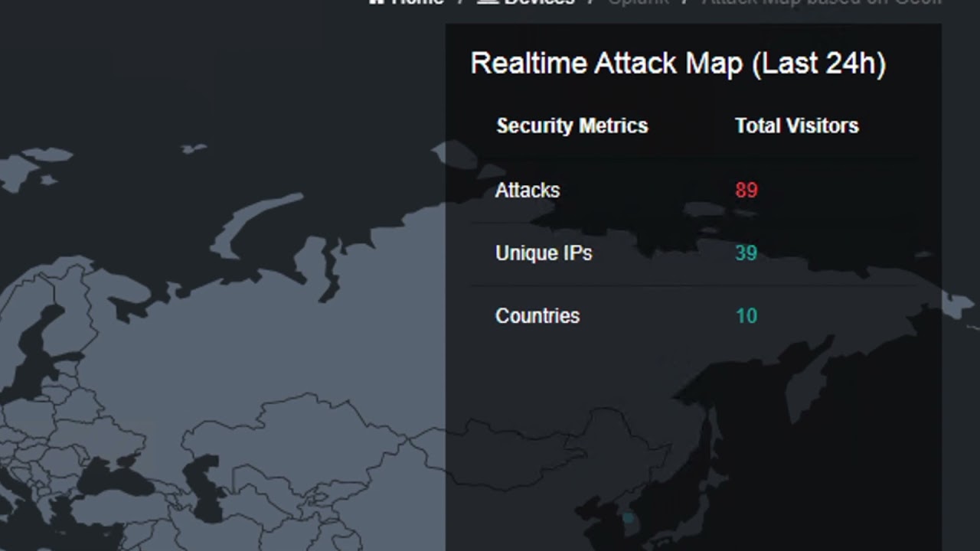
Task: Select the 'Total Visitors' column header
Action: click(797, 126)
